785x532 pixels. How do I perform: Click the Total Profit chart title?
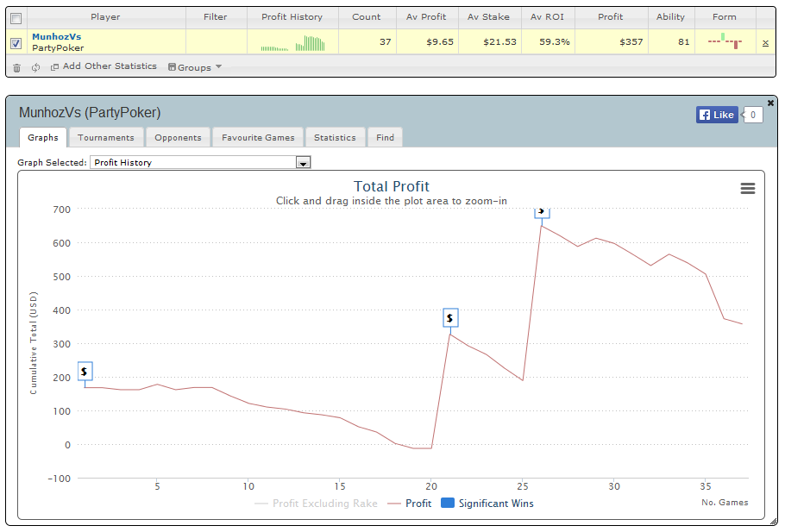(x=392, y=187)
